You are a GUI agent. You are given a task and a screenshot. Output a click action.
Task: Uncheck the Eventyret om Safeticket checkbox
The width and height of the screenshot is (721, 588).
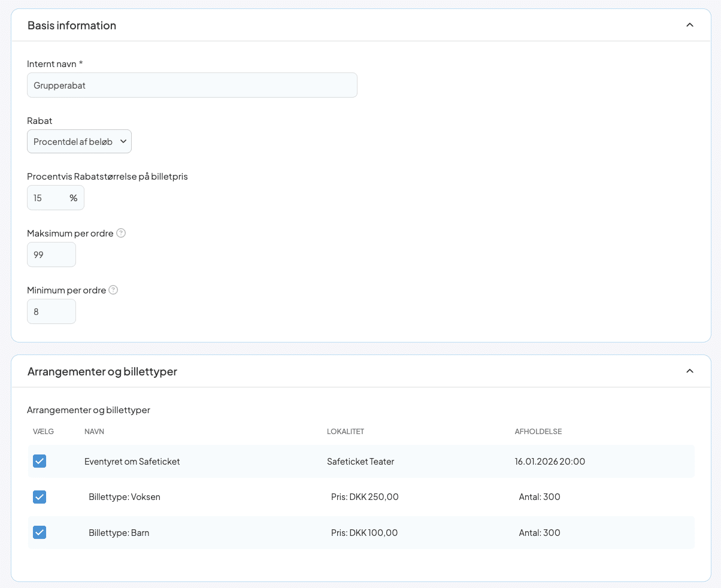[40, 461]
